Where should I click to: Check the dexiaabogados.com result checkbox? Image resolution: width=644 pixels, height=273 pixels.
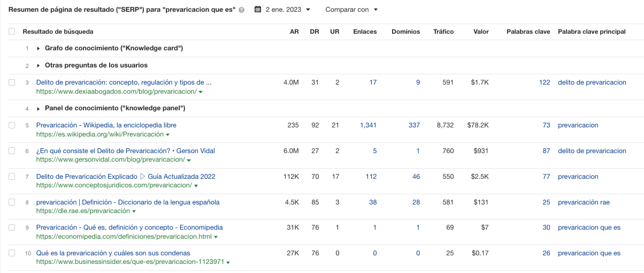(x=12, y=82)
